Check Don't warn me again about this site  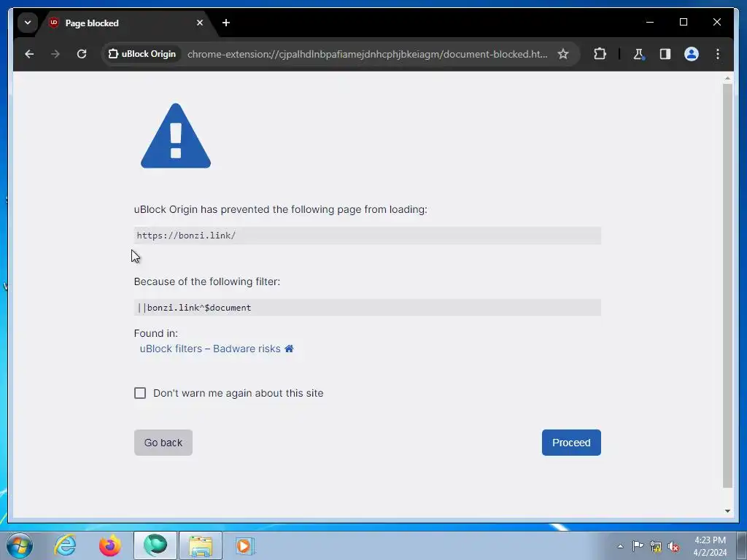pos(140,393)
